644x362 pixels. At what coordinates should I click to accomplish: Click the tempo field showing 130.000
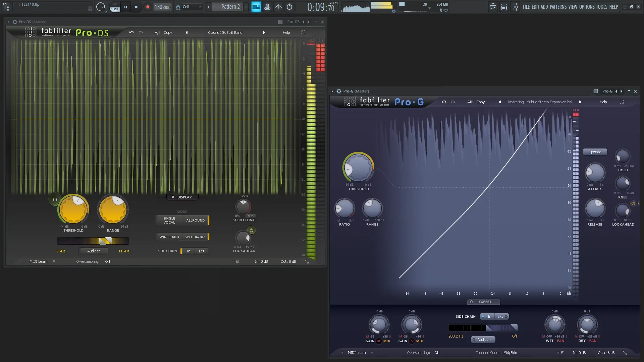(162, 7)
